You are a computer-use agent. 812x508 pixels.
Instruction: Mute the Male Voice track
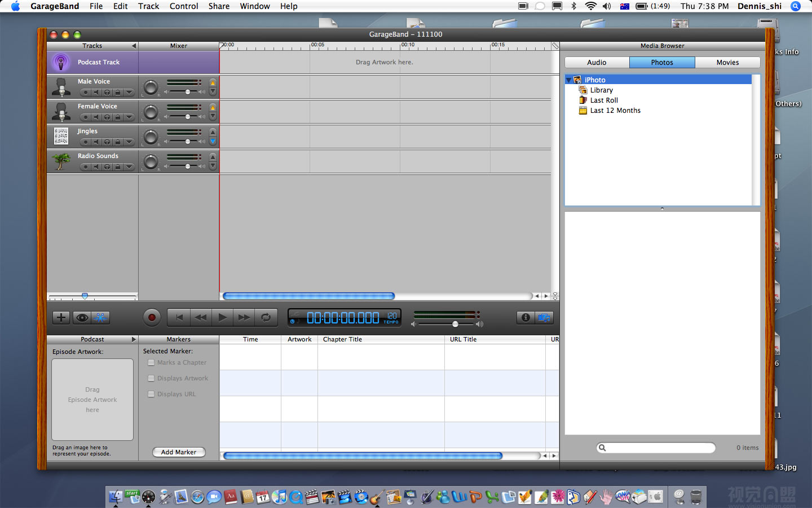(96, 93)
